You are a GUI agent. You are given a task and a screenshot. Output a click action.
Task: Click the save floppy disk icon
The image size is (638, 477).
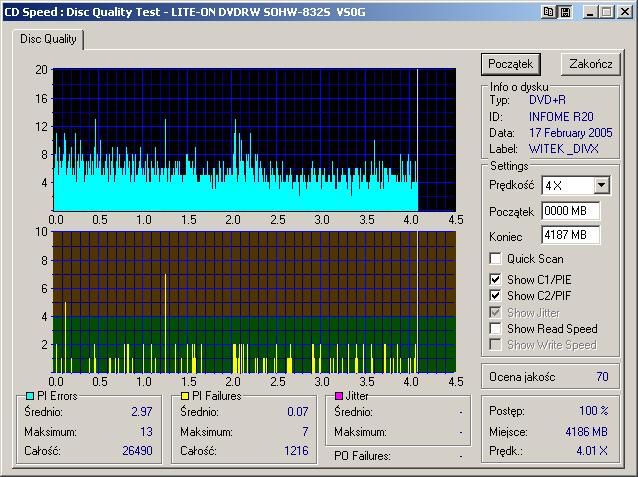click(x=565, y=11)
